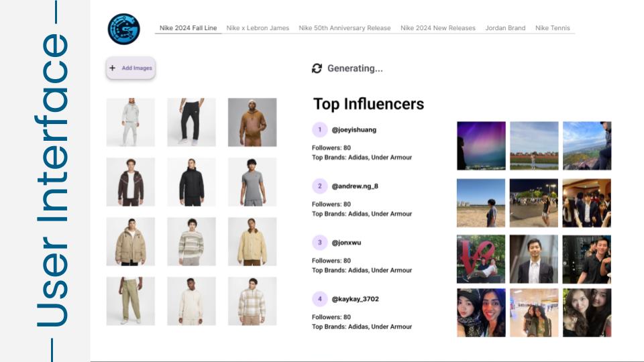Open the man in suit portrait photo
The image size is (644, 362).
[534, 259]
